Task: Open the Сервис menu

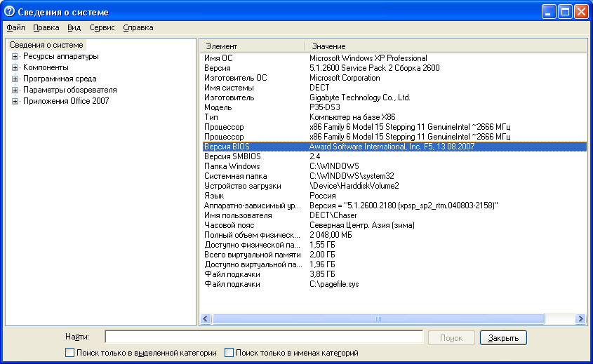Action: pos(102,27)
